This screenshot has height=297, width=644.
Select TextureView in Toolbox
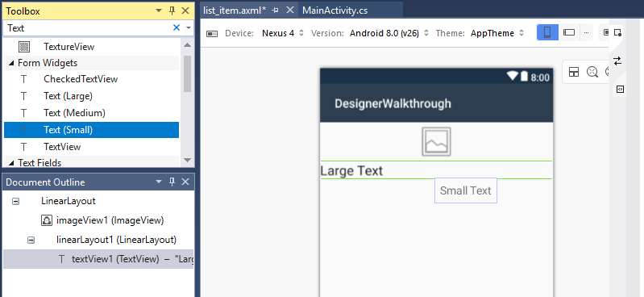pos(91,47)
